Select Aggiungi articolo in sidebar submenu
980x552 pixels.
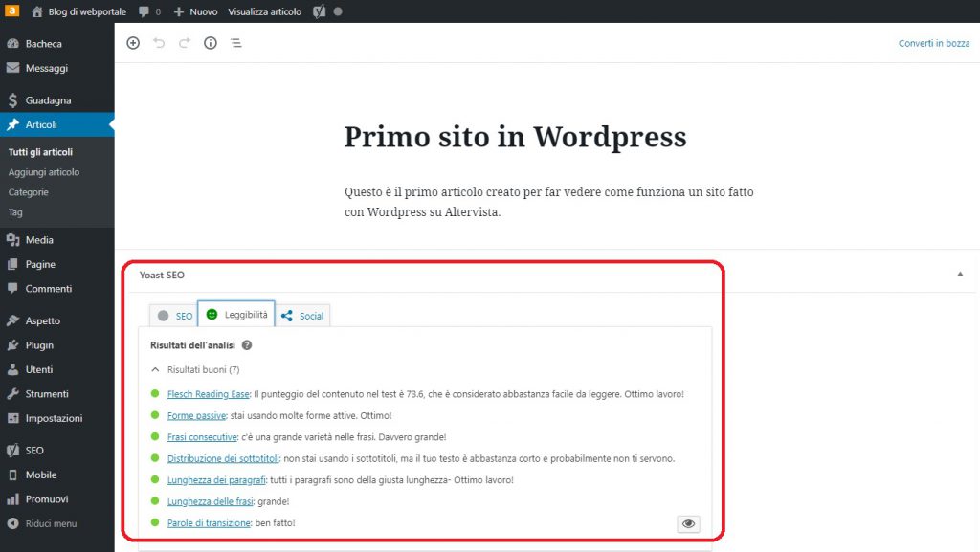coord(44,172)
